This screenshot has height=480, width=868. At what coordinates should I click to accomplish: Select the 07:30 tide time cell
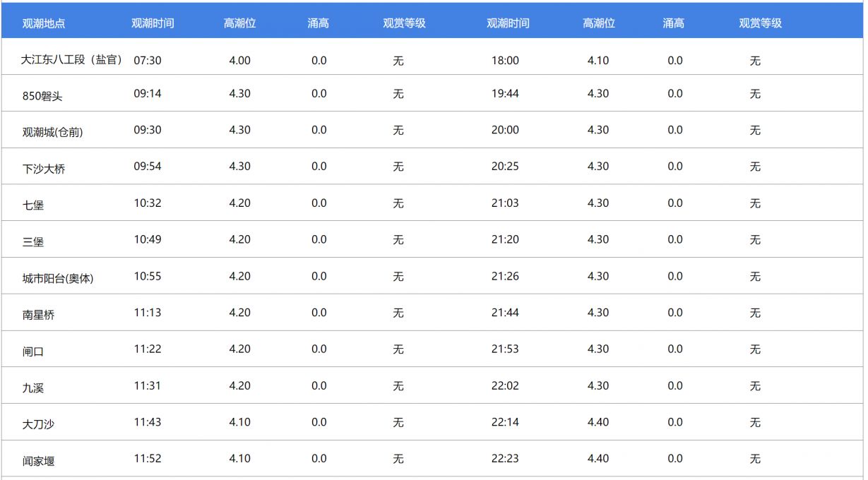coord(148,61)
